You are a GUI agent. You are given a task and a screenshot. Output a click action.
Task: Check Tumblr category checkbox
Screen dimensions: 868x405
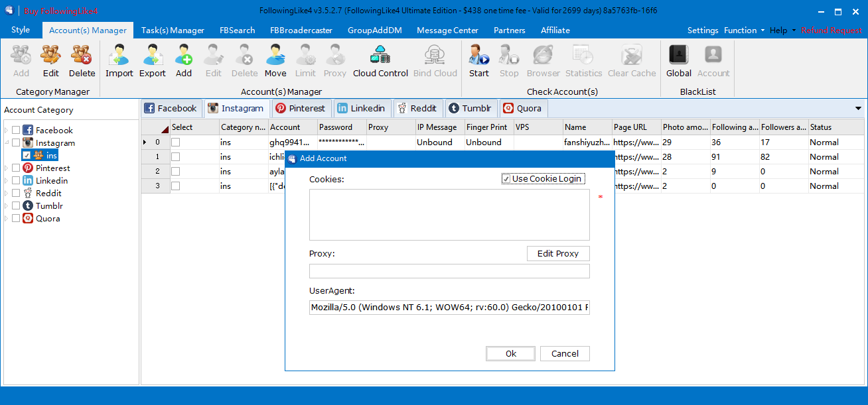16,206
